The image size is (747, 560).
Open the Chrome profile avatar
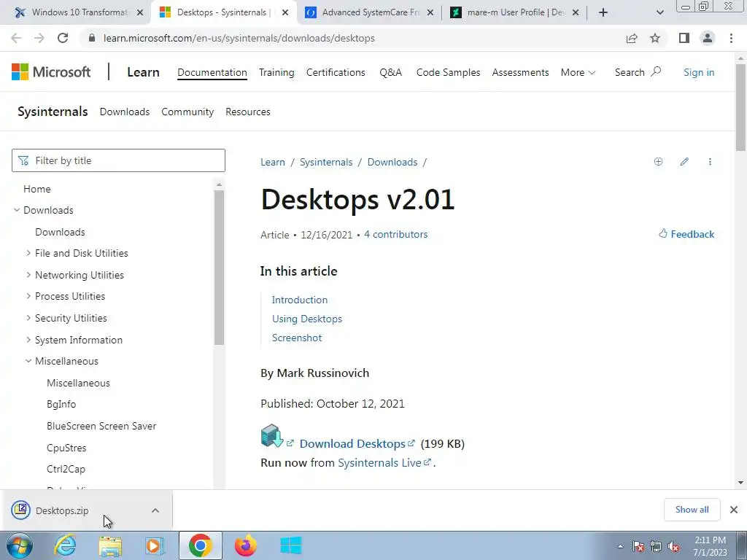[708, 38]
